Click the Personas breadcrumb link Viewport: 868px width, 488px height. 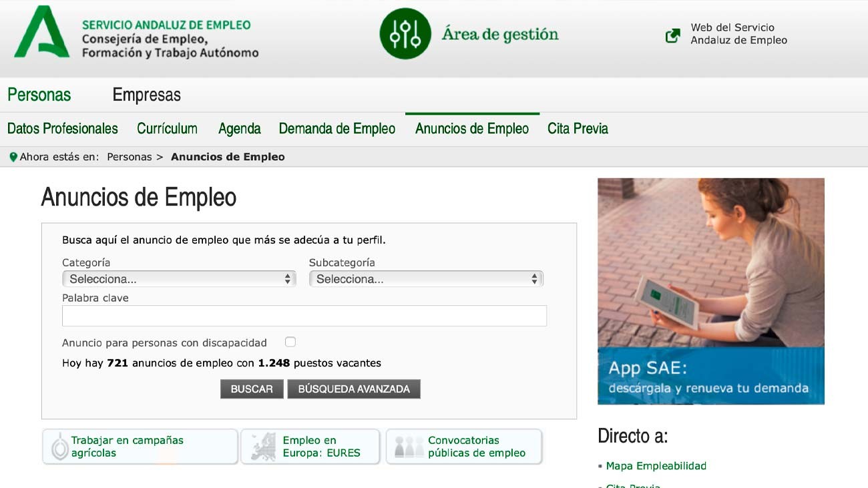[130, 157]
